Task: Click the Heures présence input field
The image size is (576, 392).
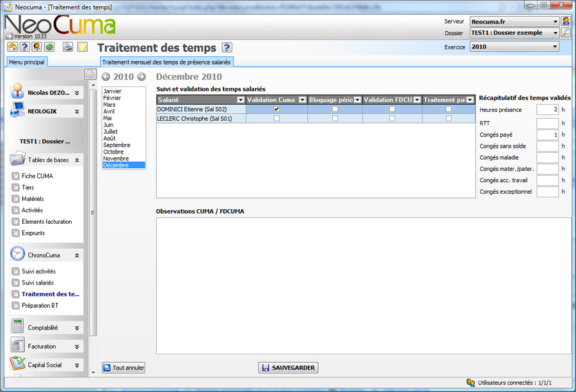Action: (x=547, y=110)
